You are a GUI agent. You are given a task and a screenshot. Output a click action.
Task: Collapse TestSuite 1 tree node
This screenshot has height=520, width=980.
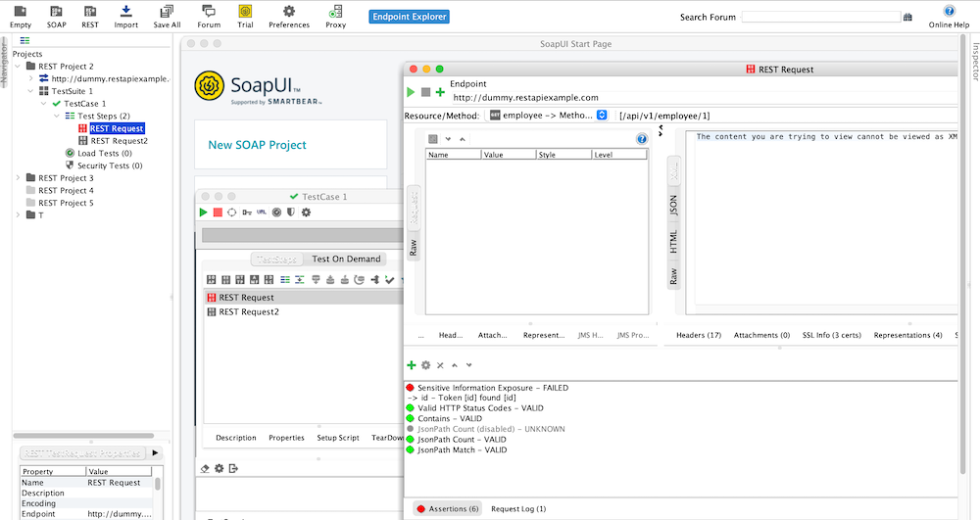coord(30,91)
